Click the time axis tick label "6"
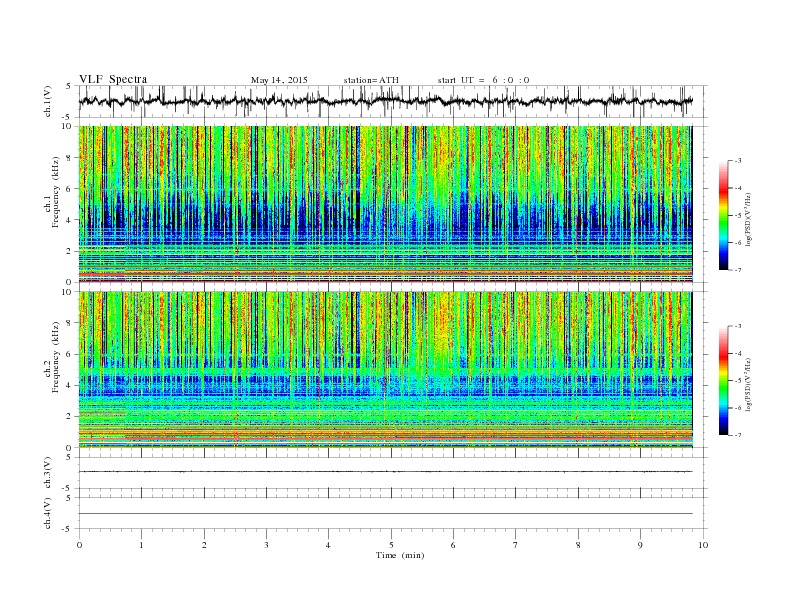 coord(453,545)
